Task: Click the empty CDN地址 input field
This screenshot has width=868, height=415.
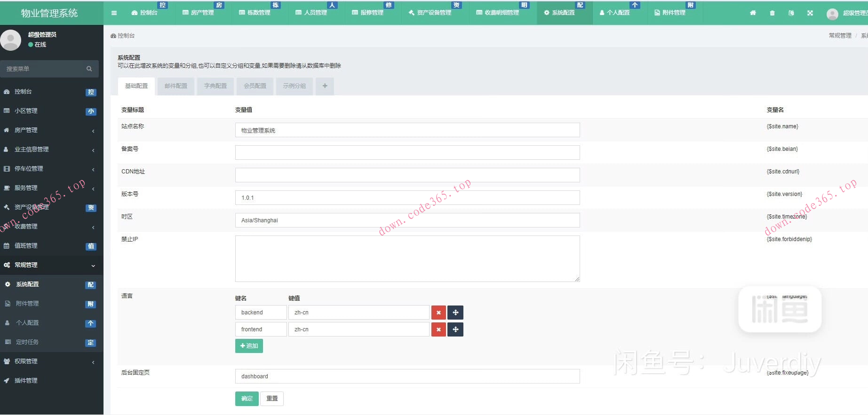Action: [407, 175]
